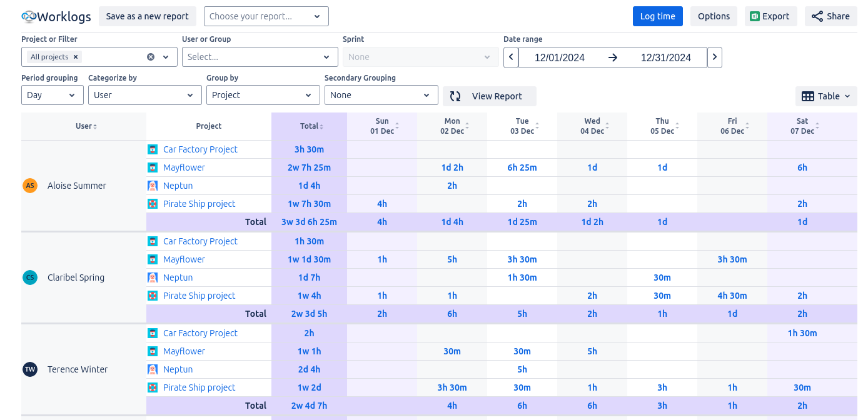The image size is (868, 420).
Task: Open the Table view dropdown
Action: click(826, 96)
